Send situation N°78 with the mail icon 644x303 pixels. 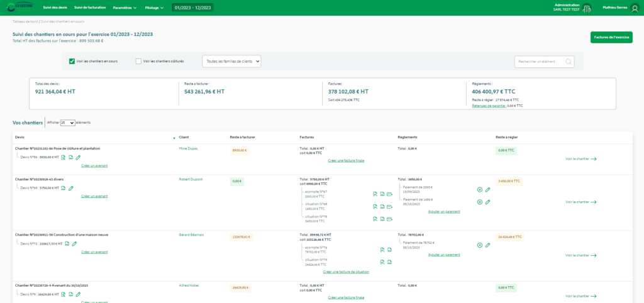pyautogui.click(x=389, y=219)
